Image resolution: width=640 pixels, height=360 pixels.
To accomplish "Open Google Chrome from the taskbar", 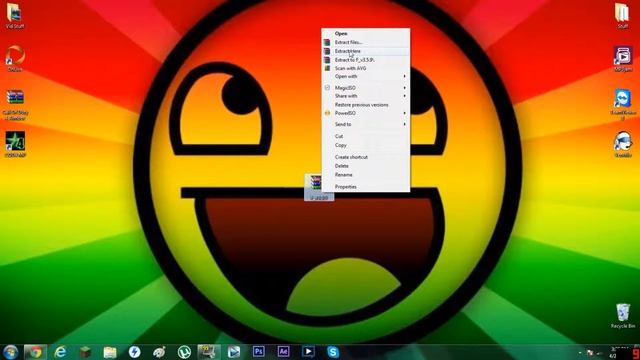I will tap(36, 352).
